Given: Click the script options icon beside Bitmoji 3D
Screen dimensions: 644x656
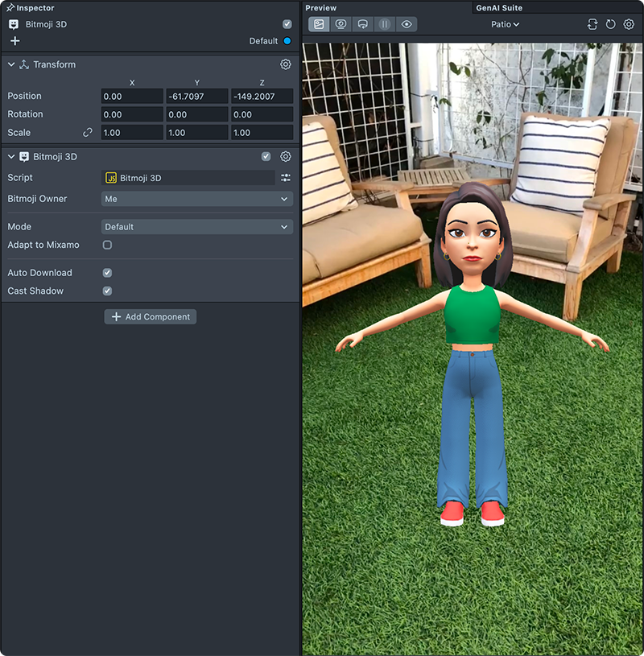Looking at the screenshot, I should [285, 178].
